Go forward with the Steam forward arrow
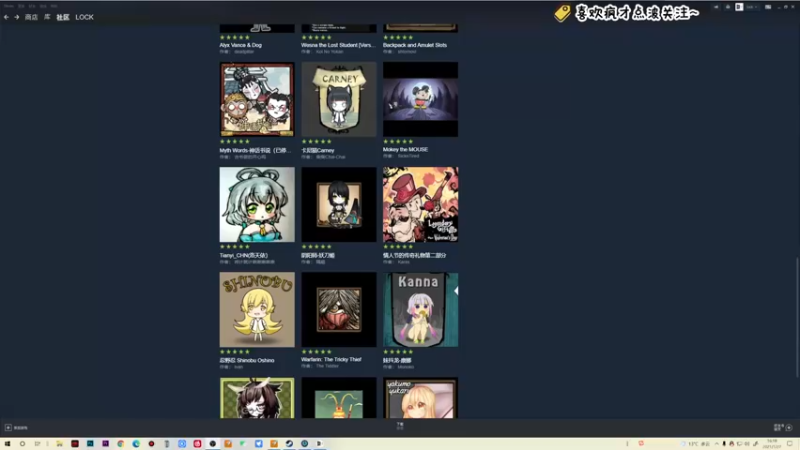This screenshot has width=800, height=450. pos(16,17)
